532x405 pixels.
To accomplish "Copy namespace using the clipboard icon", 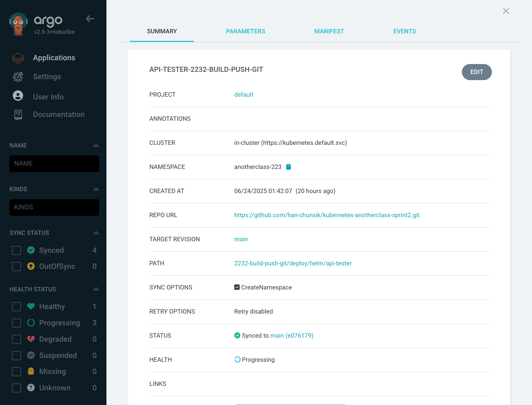I will click(288, 167).
